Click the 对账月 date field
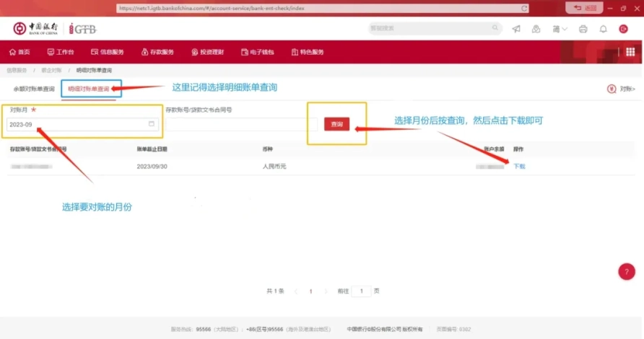The image size is (644, 339). click(x=82, y=124)
